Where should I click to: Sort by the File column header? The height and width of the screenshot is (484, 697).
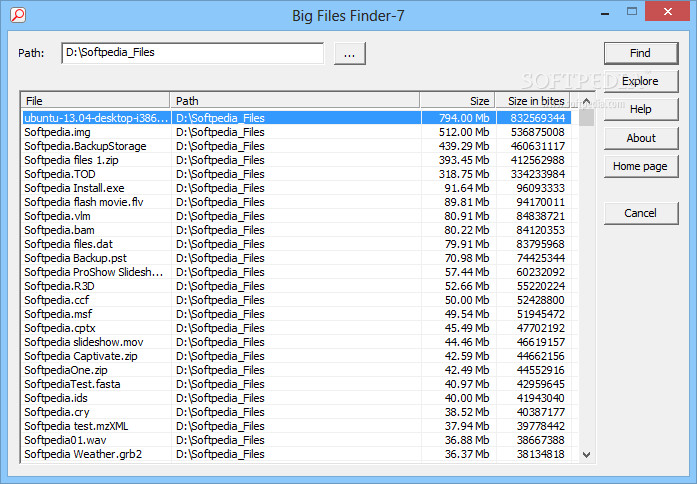tap(95, 101)
